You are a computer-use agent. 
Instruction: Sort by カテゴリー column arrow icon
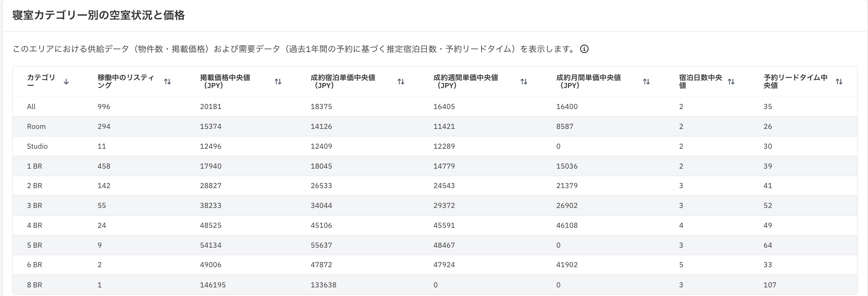coord(66,82)
